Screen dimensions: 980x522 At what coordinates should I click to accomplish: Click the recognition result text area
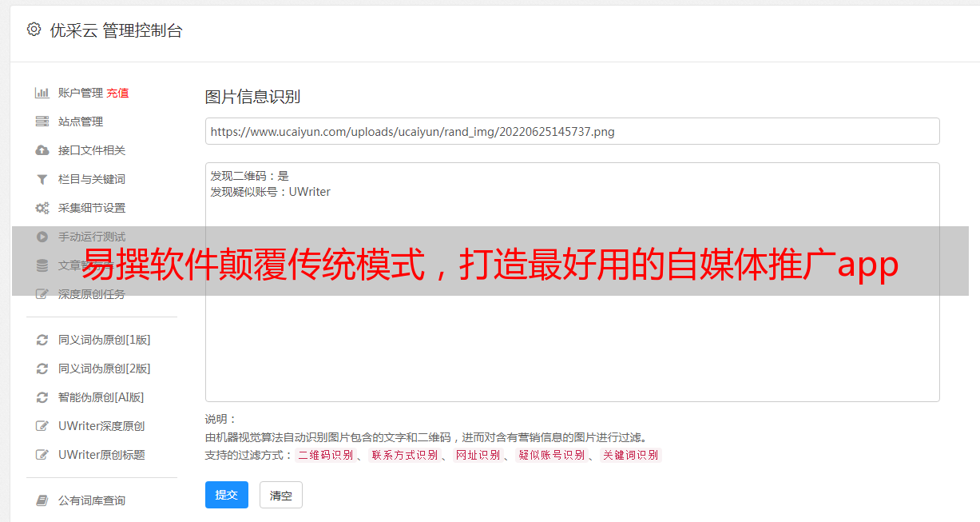[x=572, y=282]
